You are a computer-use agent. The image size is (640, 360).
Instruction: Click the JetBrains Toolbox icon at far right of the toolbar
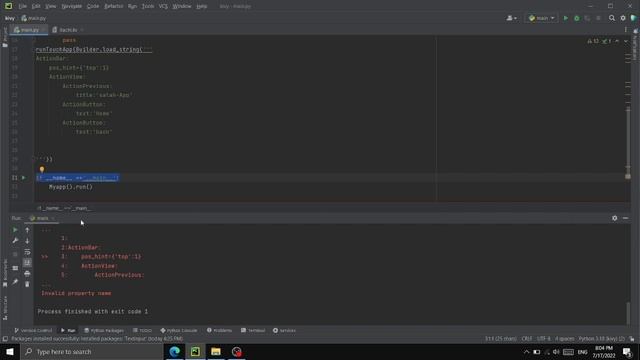[633, 18]
